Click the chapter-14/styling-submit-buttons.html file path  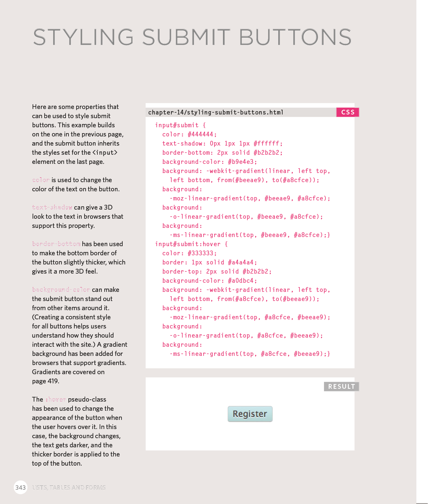[216, 112]
